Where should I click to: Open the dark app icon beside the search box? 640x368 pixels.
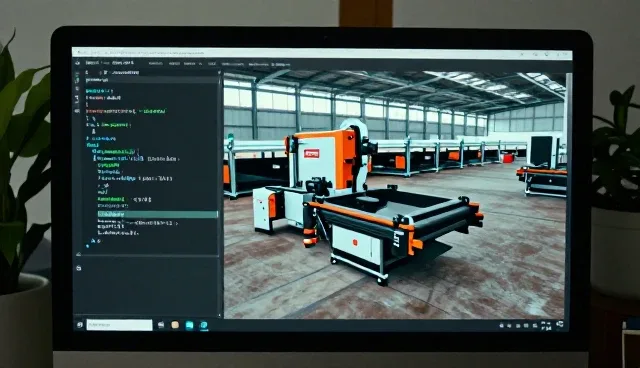(x=161, y=325)
